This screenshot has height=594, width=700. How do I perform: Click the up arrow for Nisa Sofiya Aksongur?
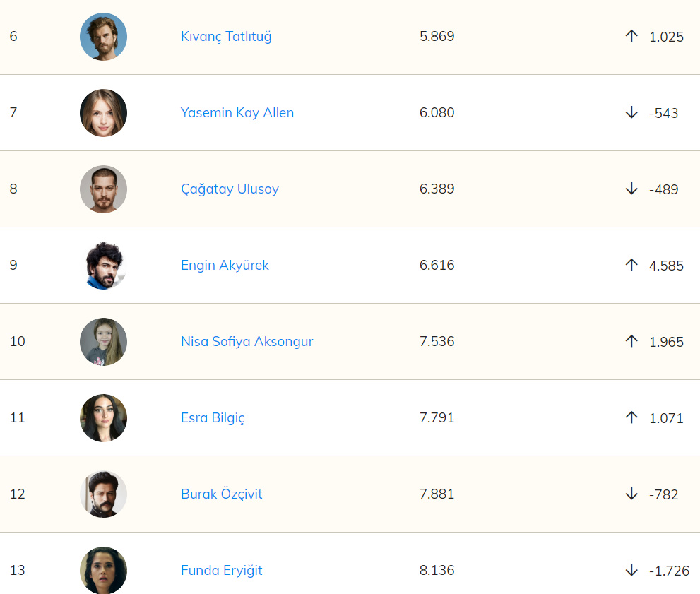pyautogui.click(x=631, y=341)
